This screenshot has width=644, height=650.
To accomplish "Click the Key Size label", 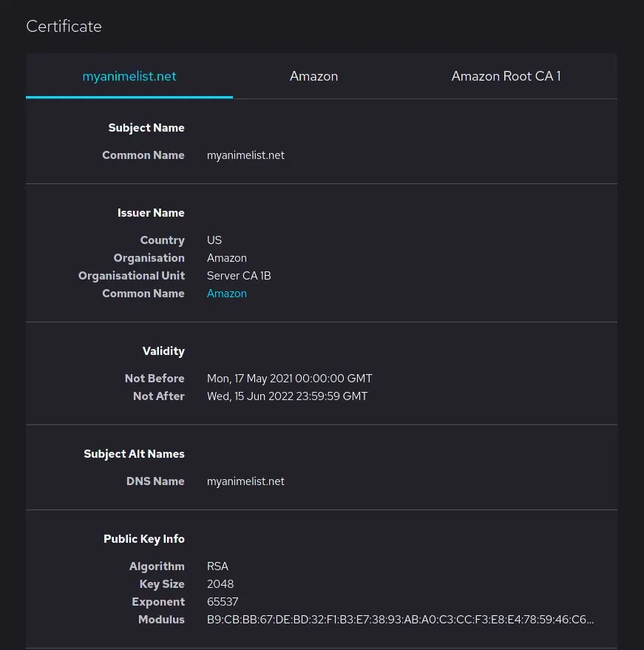I will [x=162, y=584].
